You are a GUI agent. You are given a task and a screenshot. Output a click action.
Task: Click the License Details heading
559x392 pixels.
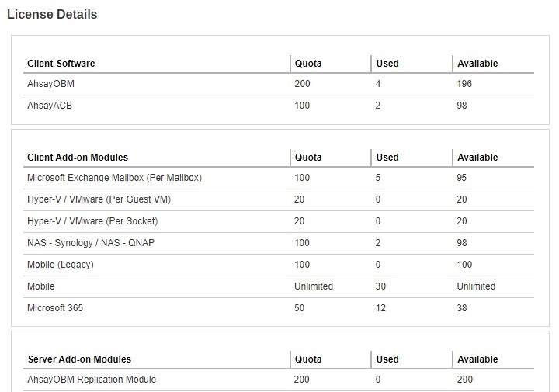click(52, 14)
